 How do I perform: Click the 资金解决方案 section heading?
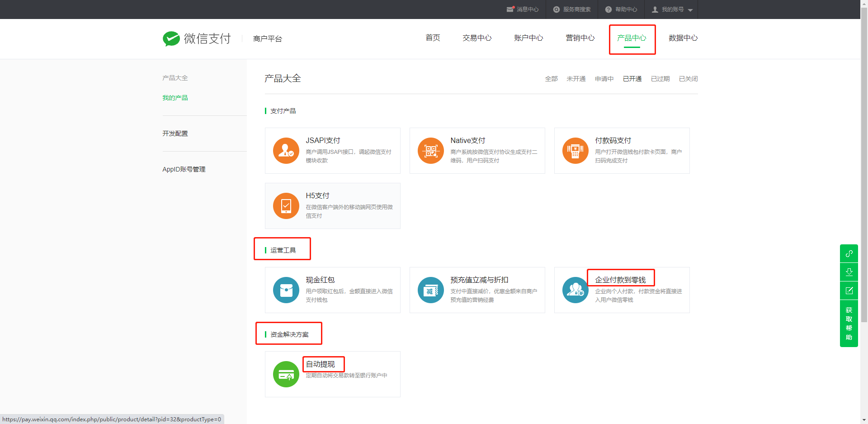coord(289,334)
